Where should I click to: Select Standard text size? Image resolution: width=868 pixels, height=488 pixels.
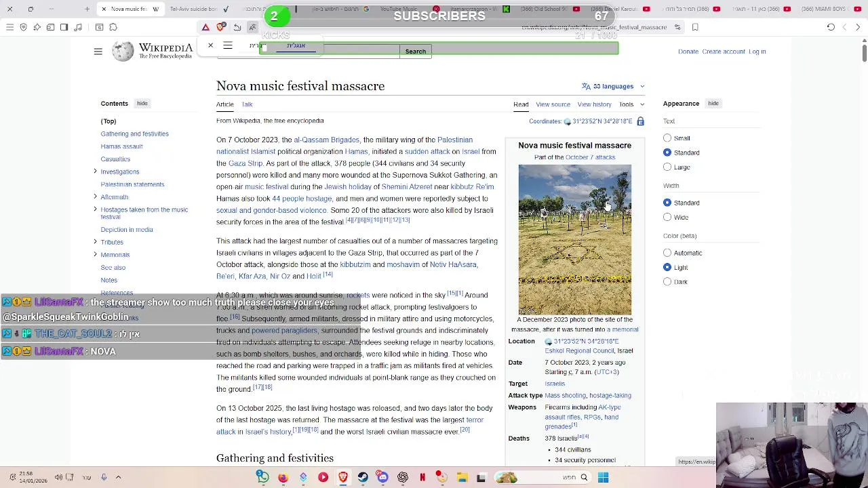coord(667,152)
